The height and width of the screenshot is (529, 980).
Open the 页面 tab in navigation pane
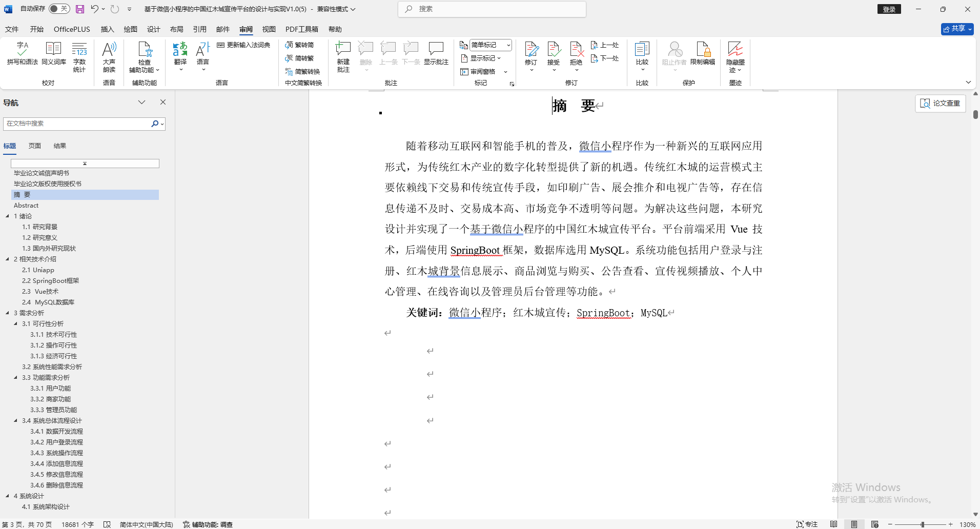(x=34, y=146)
